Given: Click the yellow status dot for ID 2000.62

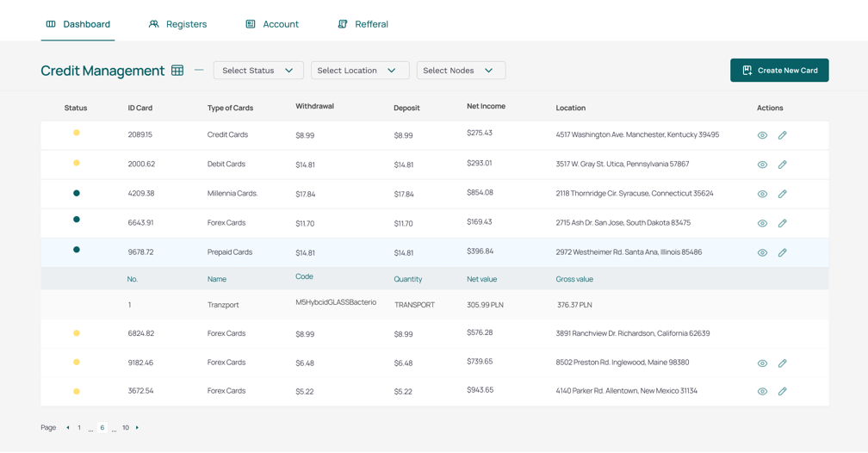Looking at the screenshot, I should [77, 163].
